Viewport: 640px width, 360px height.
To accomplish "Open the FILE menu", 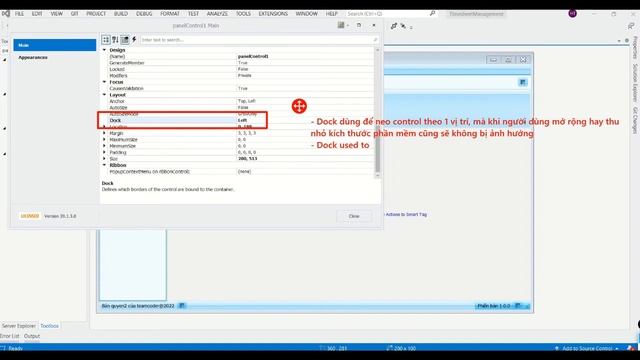I will click(x=19, y=13).
